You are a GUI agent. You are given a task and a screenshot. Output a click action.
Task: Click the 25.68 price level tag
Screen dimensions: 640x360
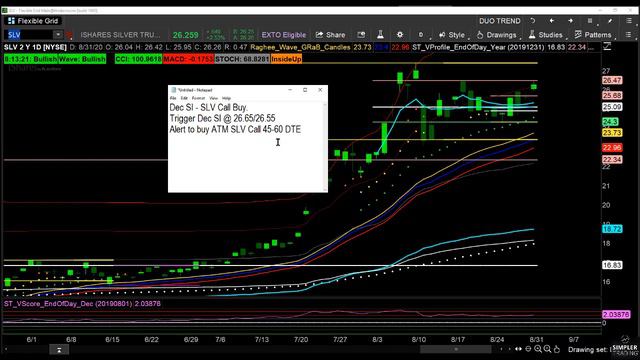click(x=612, y=96)
